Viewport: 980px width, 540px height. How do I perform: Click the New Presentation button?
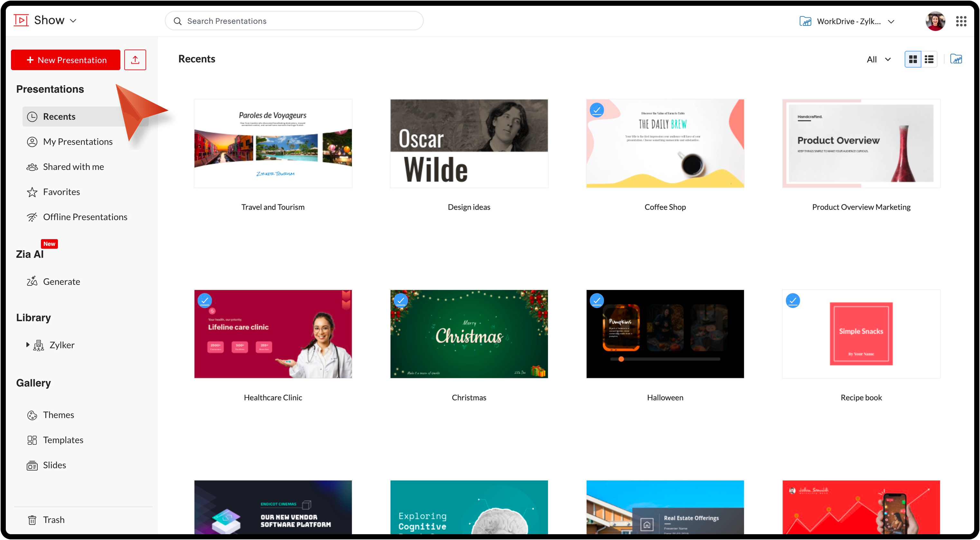pos(65,60)
